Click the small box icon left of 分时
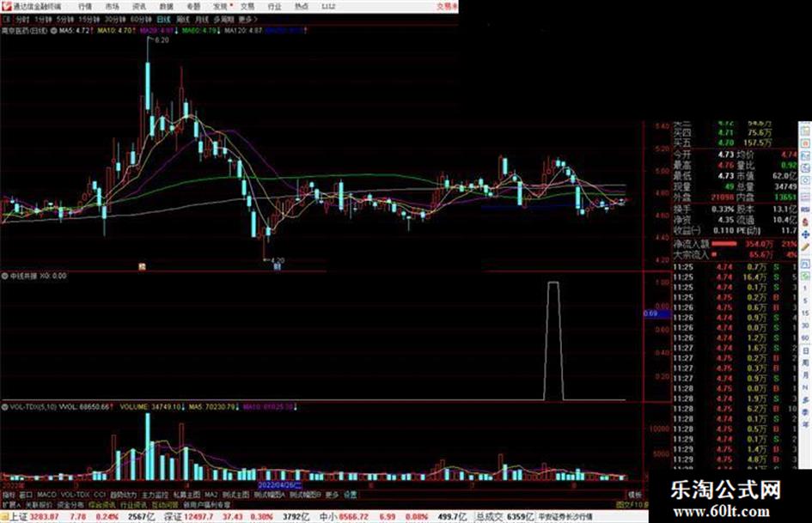 click(6, 19)
